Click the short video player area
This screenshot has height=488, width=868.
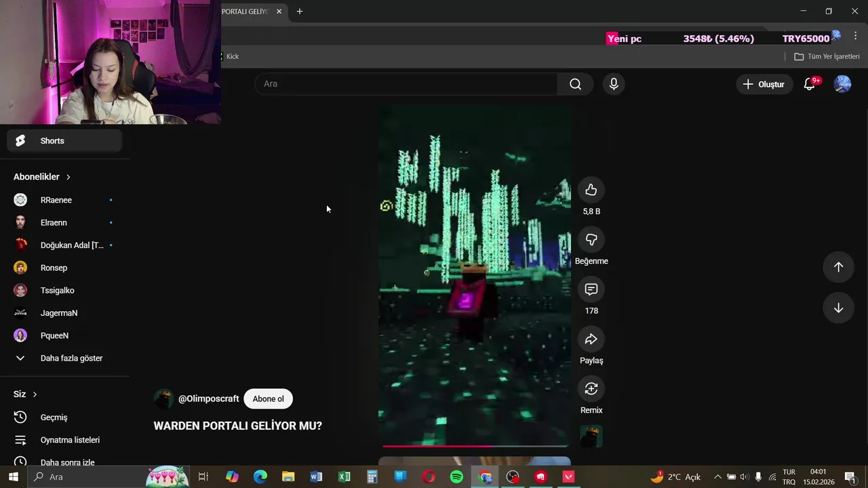[475, 274]
